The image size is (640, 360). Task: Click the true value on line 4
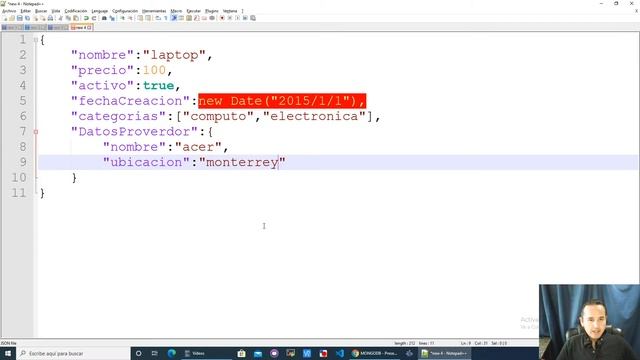coord(158,85)
